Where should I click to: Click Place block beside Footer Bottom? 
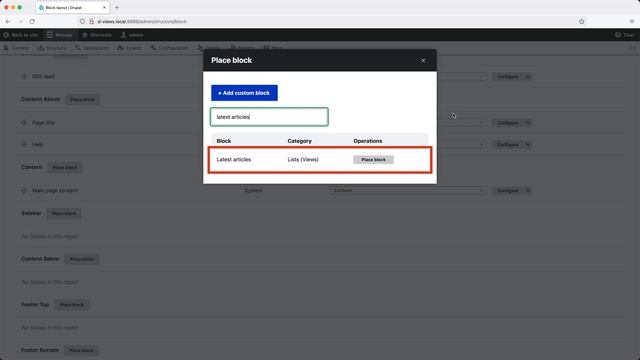point(81,350)
